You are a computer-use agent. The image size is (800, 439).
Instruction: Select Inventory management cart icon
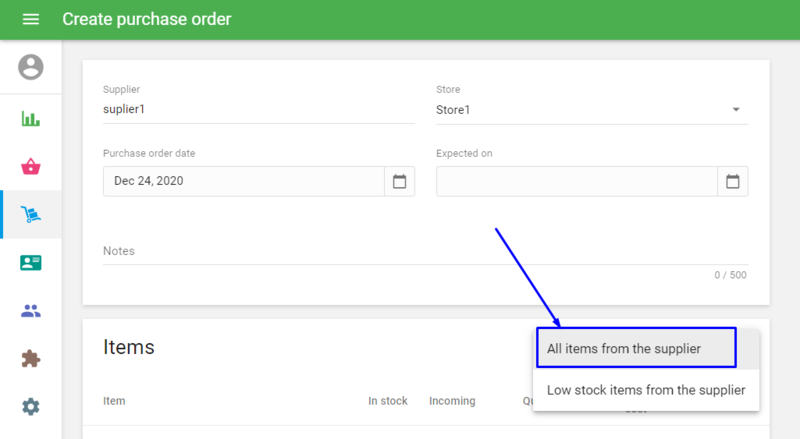point(31,214)
